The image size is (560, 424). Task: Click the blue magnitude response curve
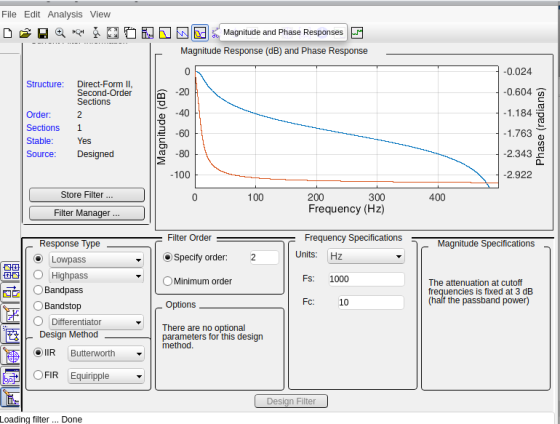316,128
